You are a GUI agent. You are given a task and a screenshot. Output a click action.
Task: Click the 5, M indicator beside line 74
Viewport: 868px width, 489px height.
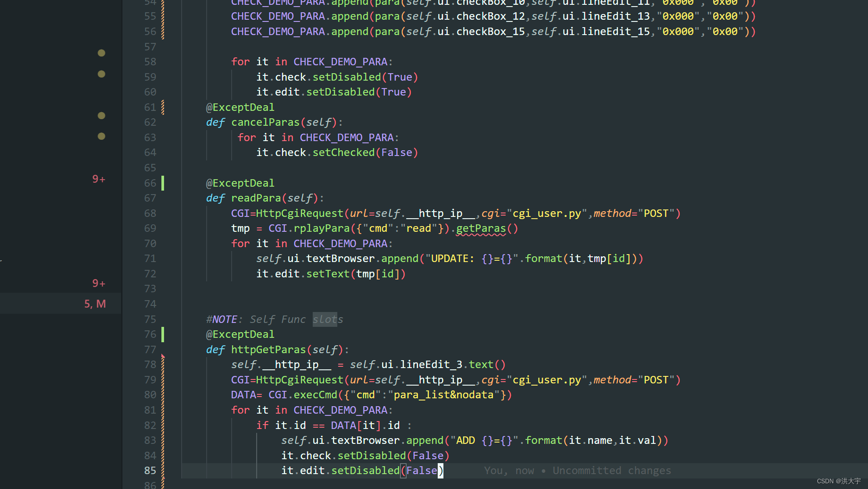pos(95,303)
